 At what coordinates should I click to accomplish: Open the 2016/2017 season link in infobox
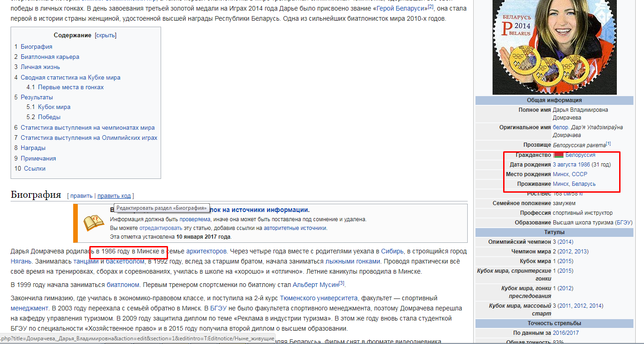566,333
